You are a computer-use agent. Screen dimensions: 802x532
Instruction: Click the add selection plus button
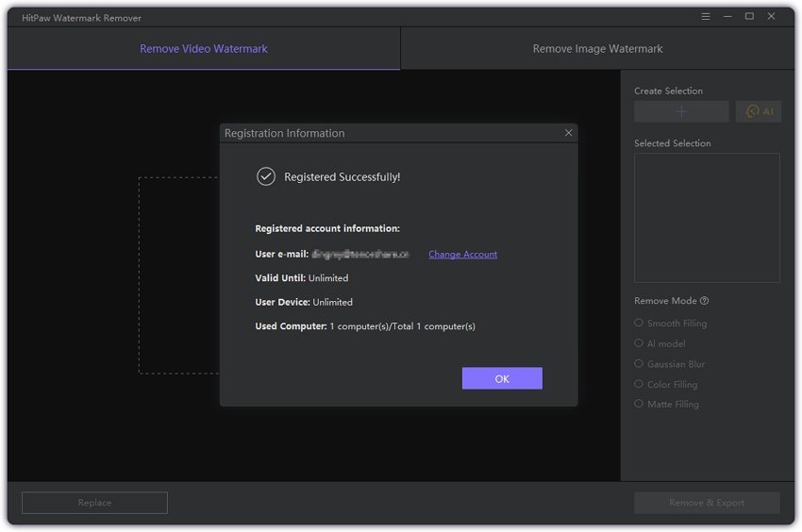point(681,111)
